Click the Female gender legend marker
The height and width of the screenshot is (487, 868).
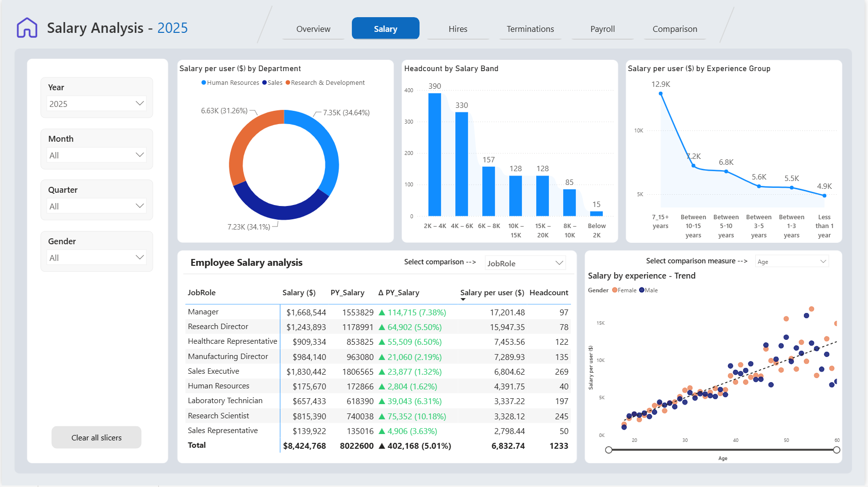pos(615,290)
